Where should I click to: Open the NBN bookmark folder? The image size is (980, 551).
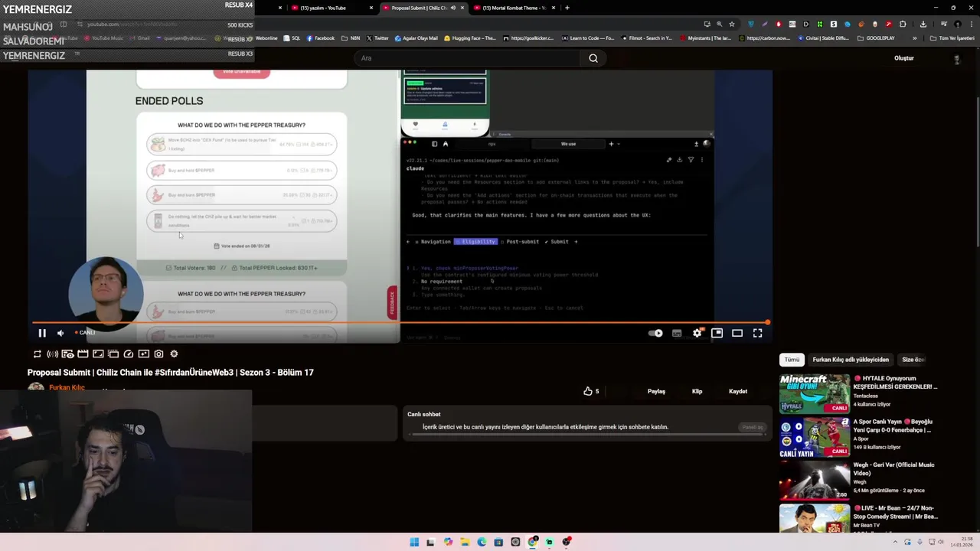pyautogui.click(x=351, y=38)
